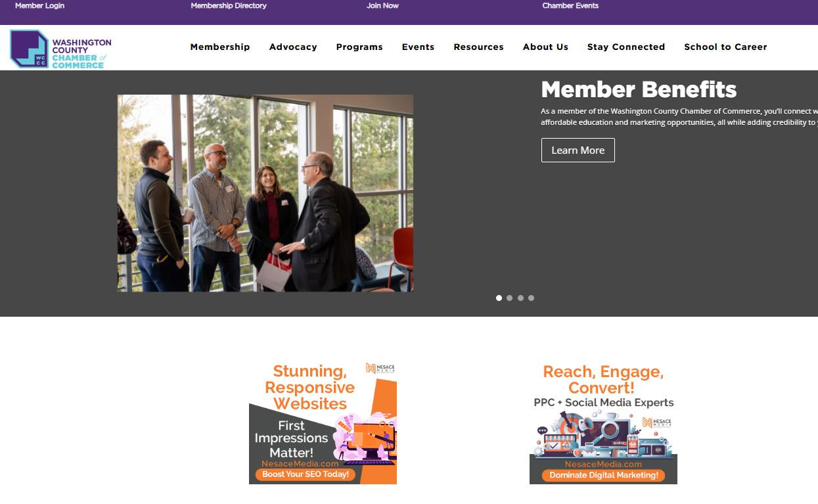This screenshot has width=818, height=504.
Task: Open the Resources menu item
Action: tap(478, 47)
